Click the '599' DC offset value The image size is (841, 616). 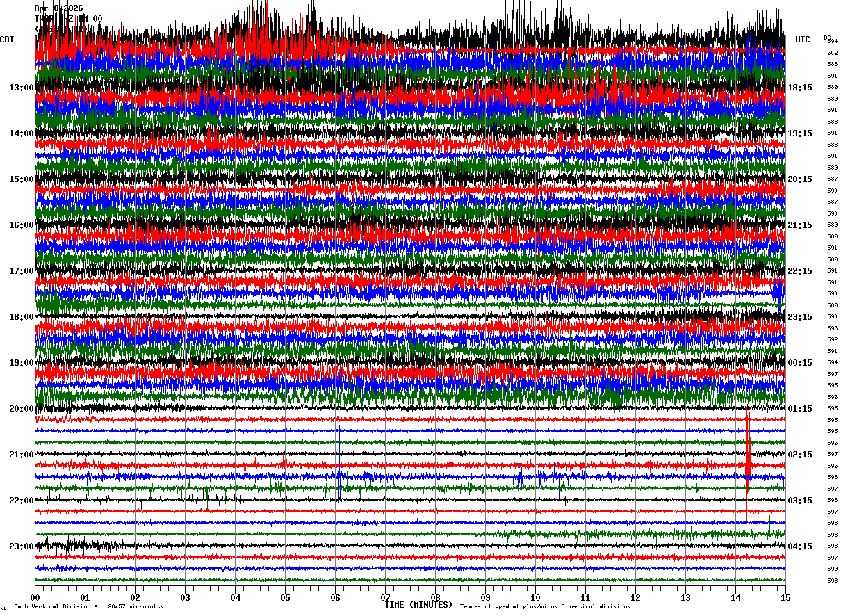832,569
